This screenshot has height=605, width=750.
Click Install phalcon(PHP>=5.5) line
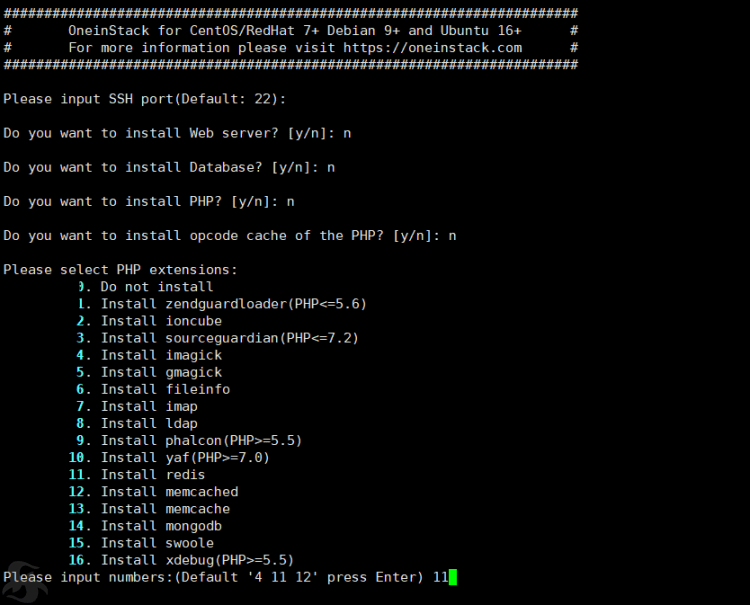pos(189,440)
